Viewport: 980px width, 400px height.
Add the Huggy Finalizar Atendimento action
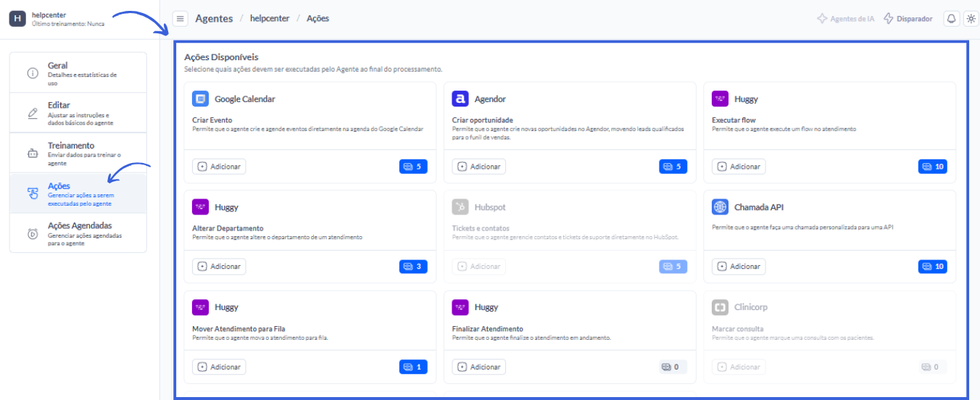click(x=479, y=367)
